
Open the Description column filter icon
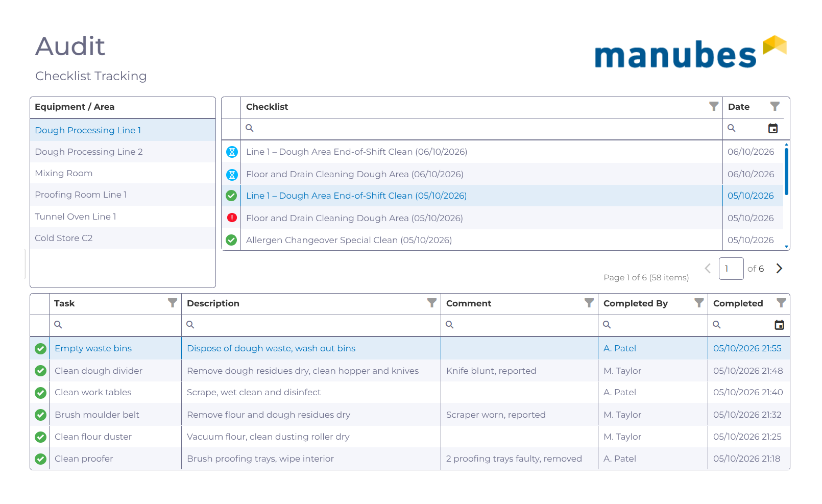pyautogui.click(x=432, y=303)
